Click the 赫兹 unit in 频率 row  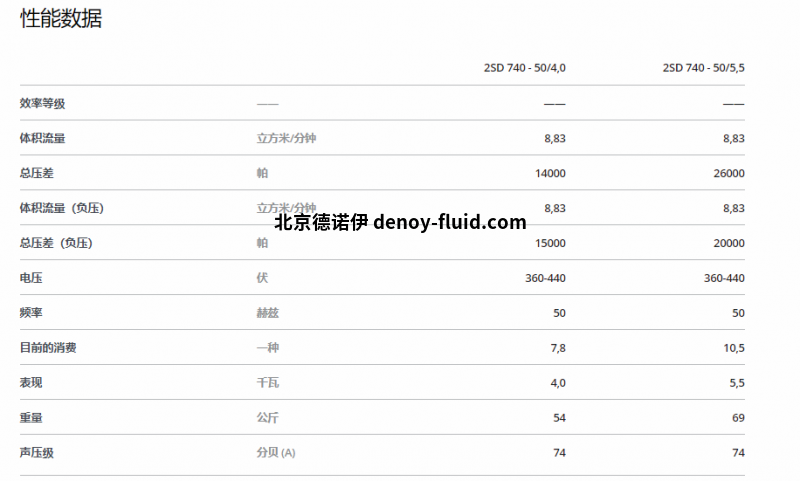[268, 313]
